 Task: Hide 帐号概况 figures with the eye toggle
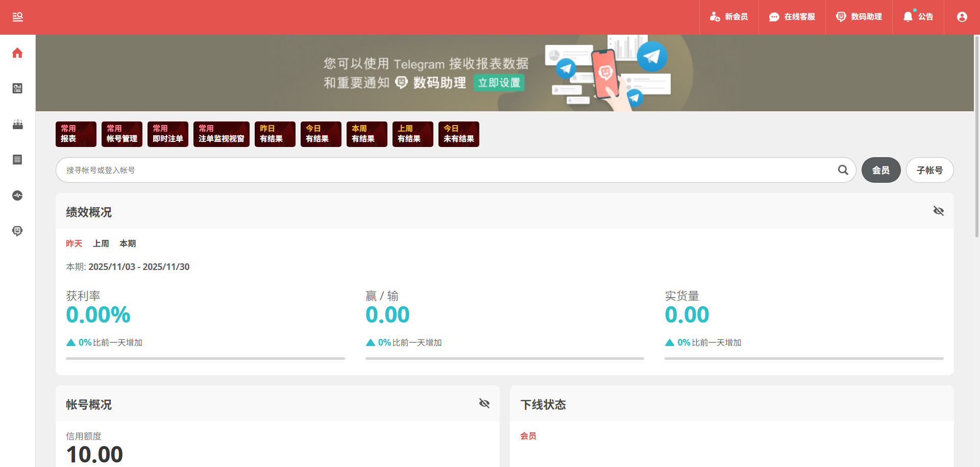484,403
